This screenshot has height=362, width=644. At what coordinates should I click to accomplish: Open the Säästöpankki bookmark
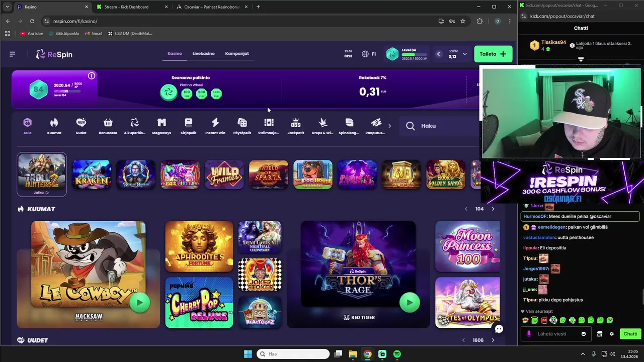pos(64,34)
